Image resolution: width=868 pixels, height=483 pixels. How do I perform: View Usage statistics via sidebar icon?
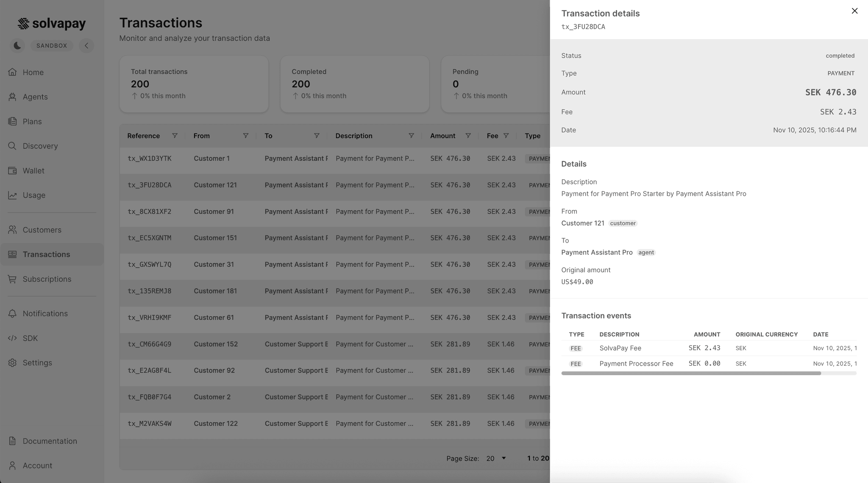[x=34, y=195]
